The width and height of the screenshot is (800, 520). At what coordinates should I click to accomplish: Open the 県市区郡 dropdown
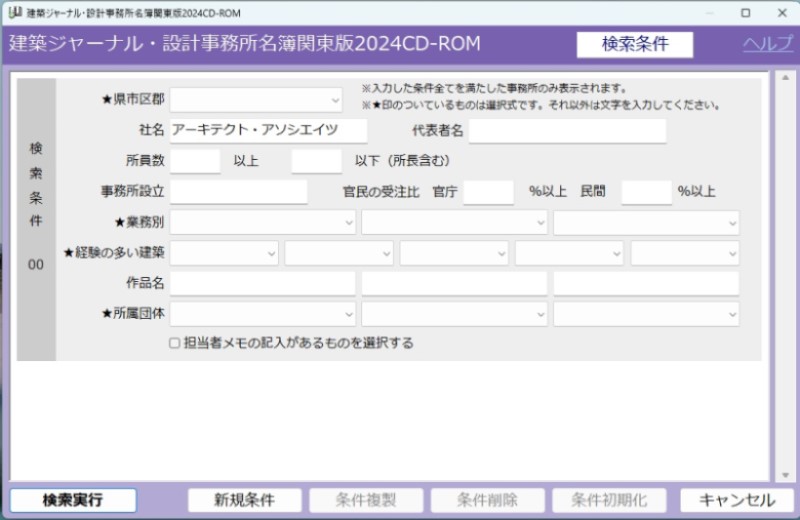[257, 100]
